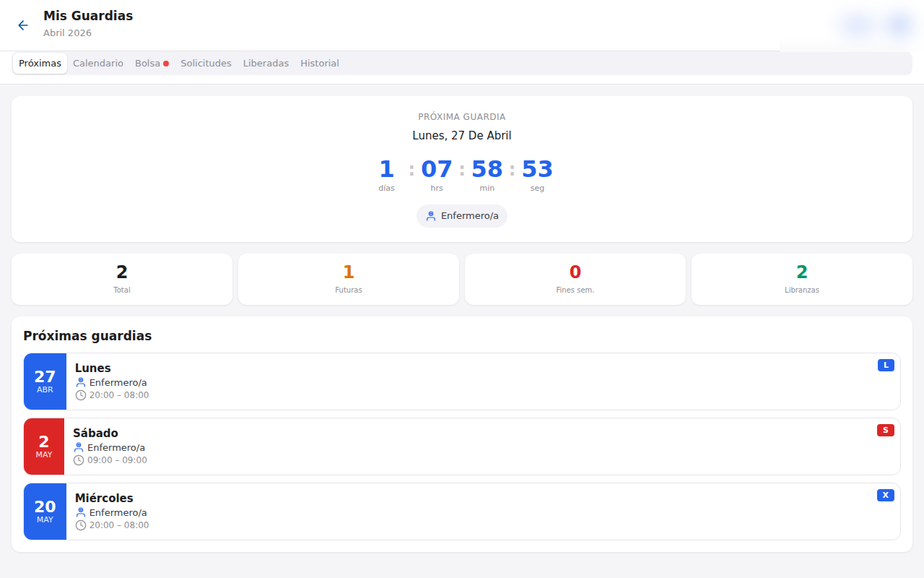Switch to the Liberadas tab
This screenshot has height=578, width=924.
266,64
